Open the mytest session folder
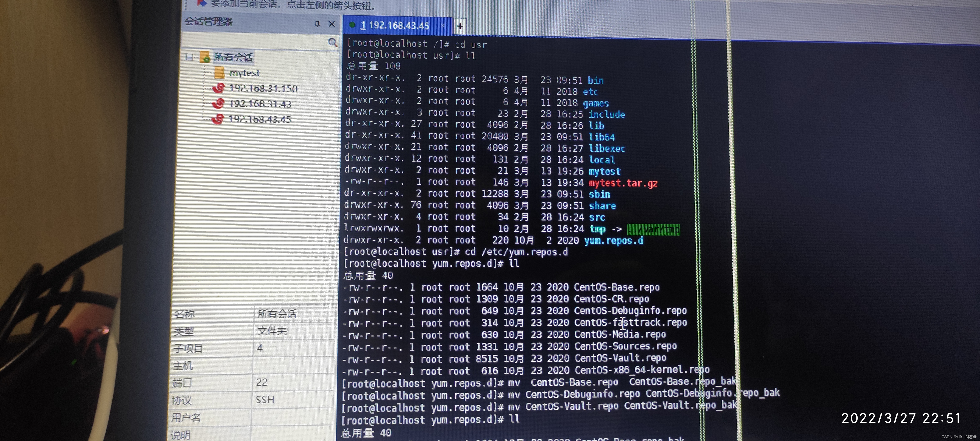 click(244, 73)
